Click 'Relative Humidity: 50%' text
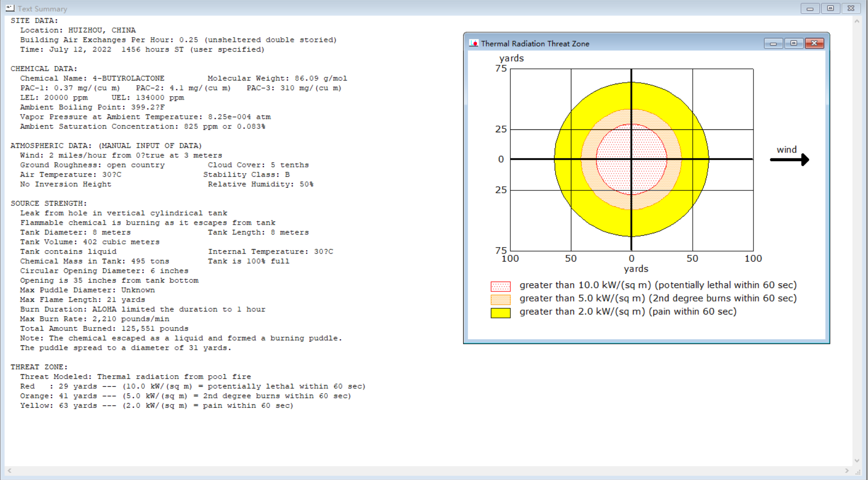868x480 pixels. [260, 184]
